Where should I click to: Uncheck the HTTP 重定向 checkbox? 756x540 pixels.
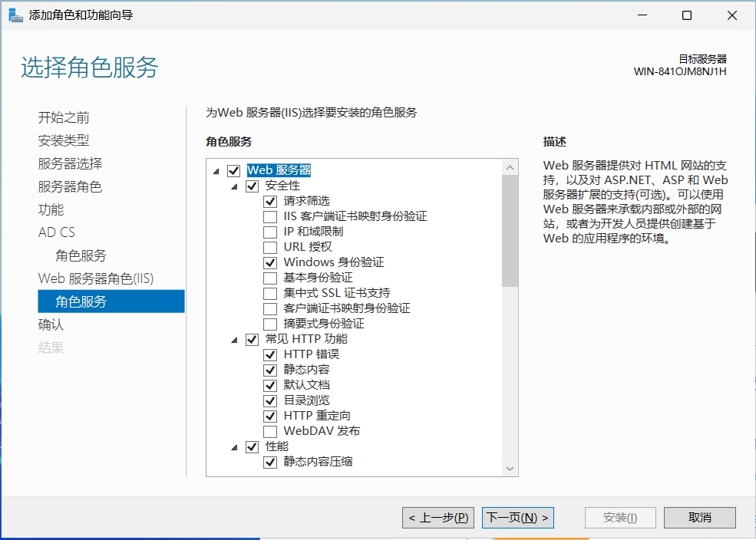click(x=270, y=417)
